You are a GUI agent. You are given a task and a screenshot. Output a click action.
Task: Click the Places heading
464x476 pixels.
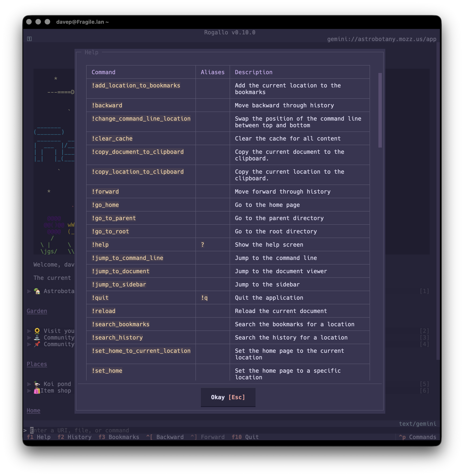coord(37,364)
